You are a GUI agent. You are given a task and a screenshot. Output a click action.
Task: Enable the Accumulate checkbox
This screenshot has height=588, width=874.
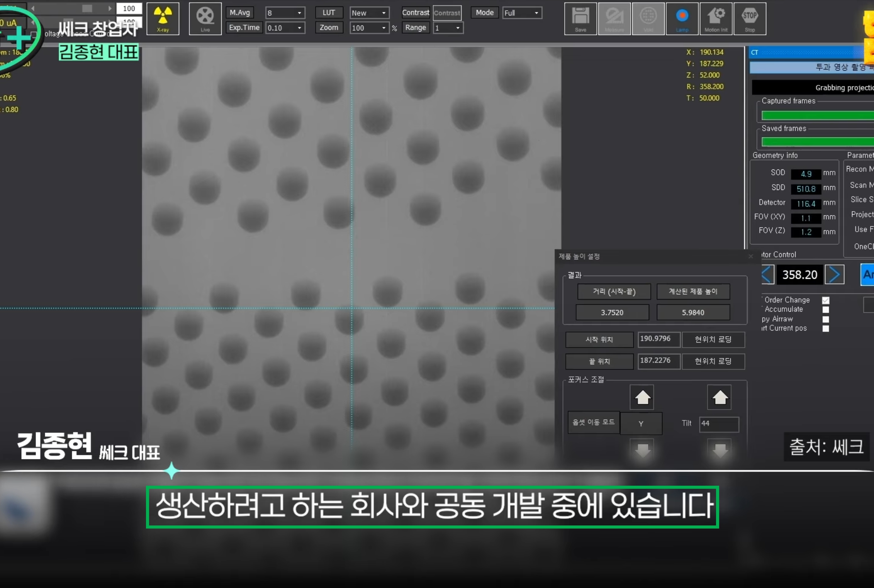tap(826, 310)
